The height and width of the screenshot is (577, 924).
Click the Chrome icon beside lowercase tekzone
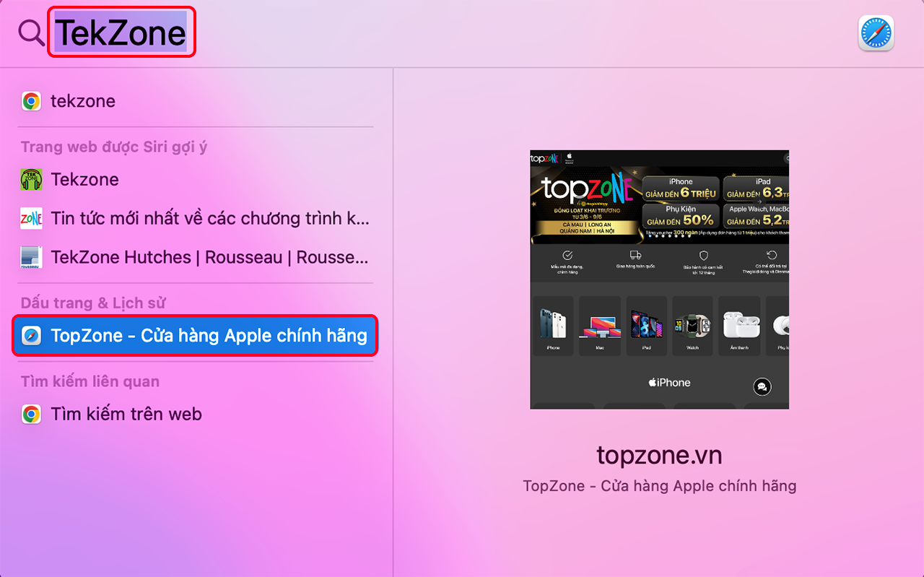point(31,101)
